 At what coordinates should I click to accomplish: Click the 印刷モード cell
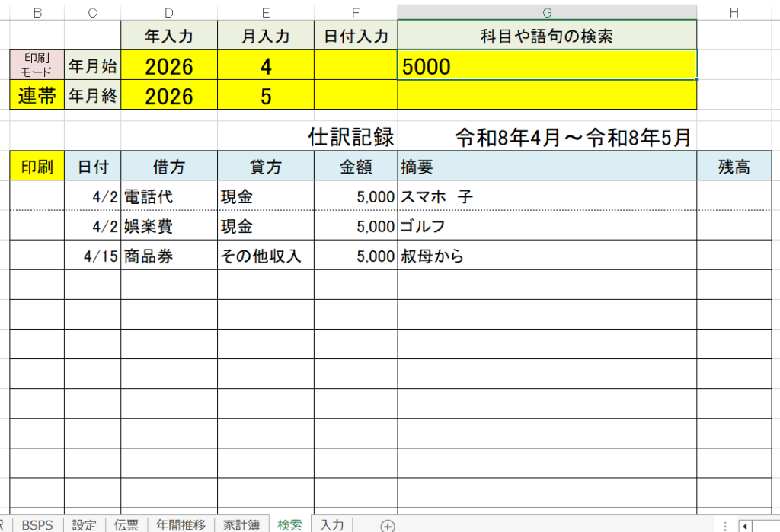coord(37,66)
